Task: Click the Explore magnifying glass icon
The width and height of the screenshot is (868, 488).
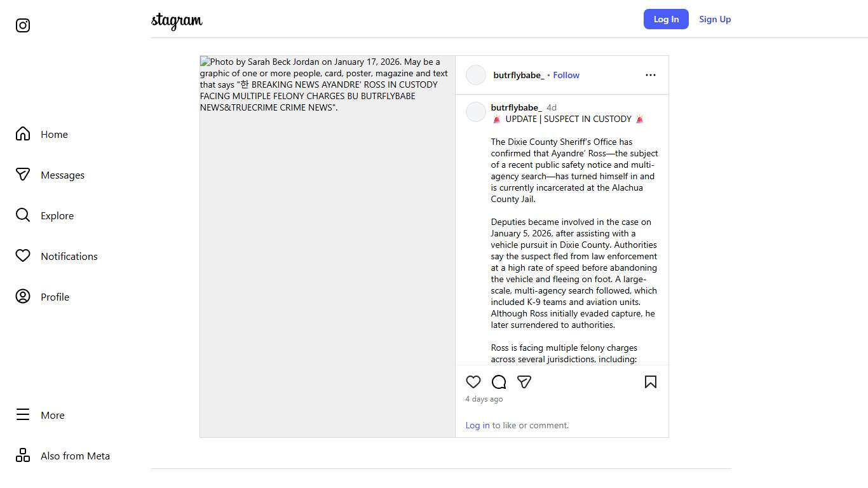Action: pos(23,215)
